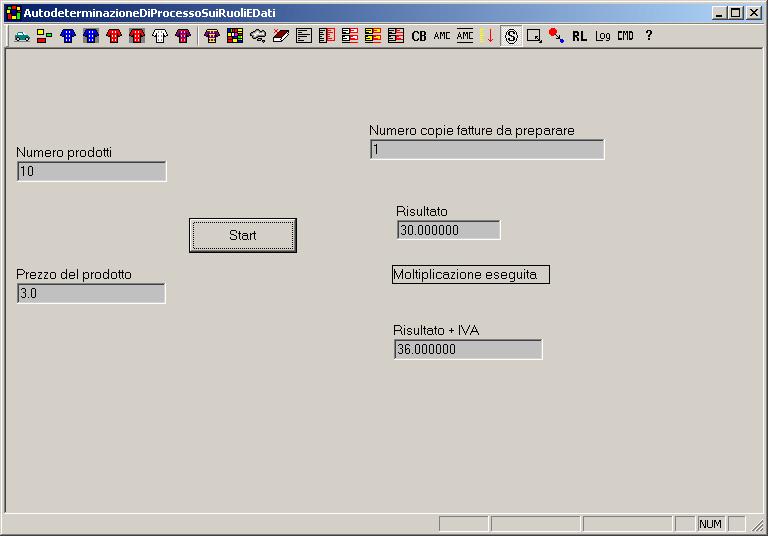Open the text lines document icon
The width and height of the screenshot is (768, 536).
click(304, 36)
